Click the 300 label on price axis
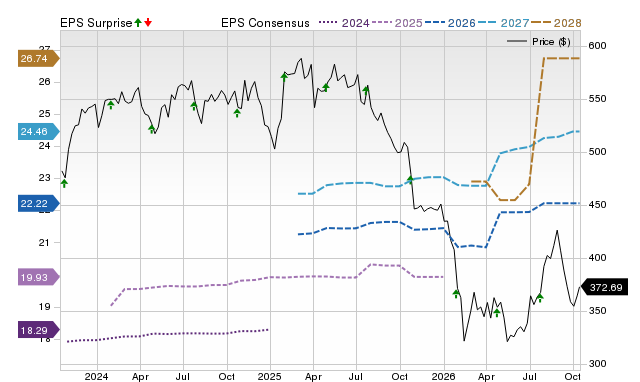 [597, 364]
